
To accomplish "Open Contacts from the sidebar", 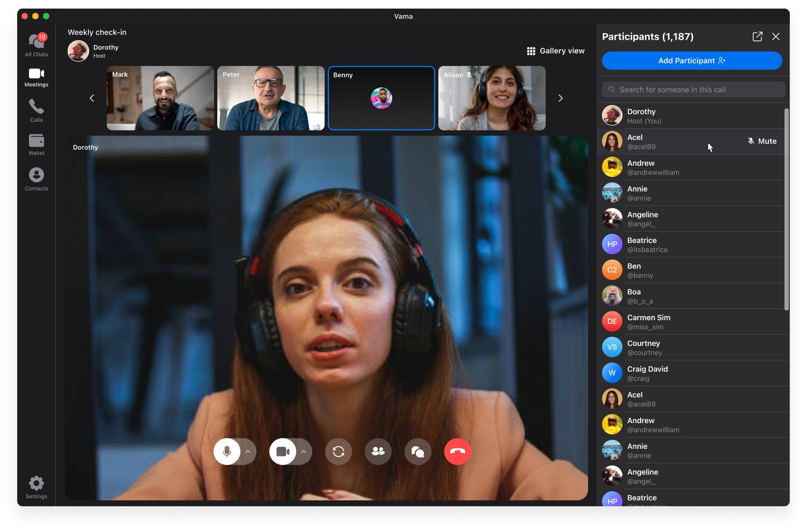I will [36, 179].
